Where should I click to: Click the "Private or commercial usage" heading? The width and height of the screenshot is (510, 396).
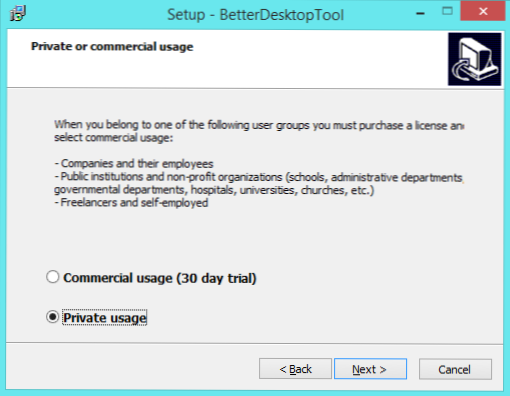click(112, 47)
